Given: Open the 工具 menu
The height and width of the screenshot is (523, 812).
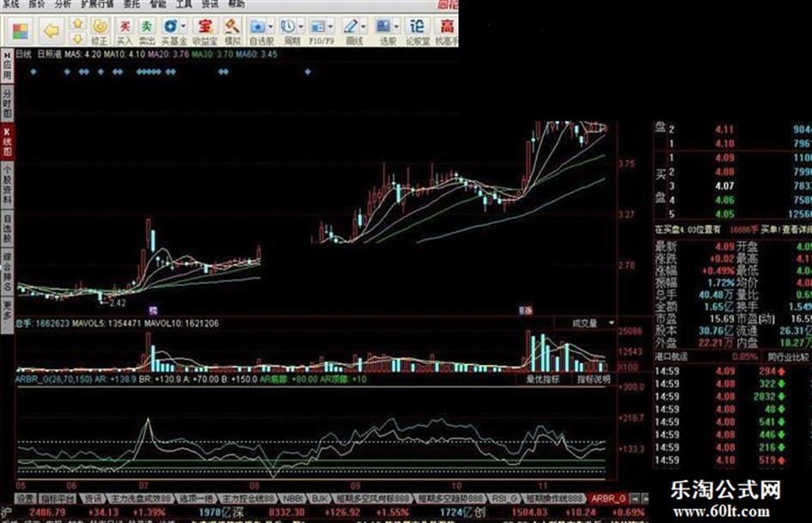Looking at the screenshot, I should (183, 4).
